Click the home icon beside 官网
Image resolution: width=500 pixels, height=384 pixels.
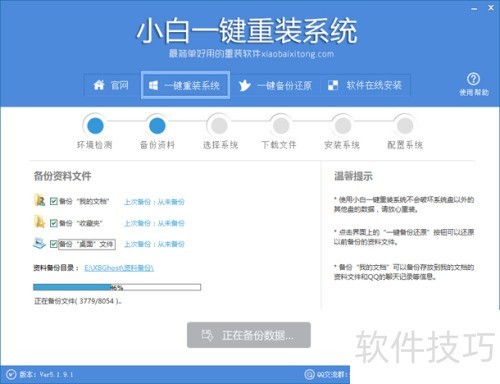click(99, 85)
